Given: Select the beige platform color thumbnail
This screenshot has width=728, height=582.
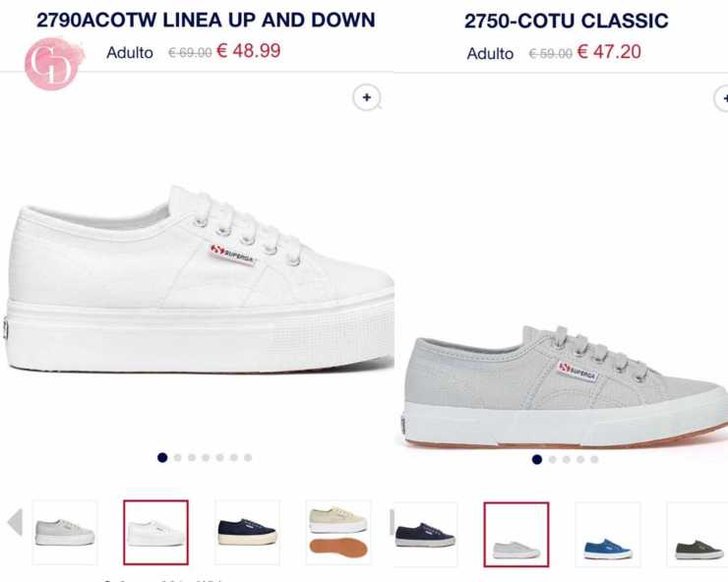Looking at the screenshot, I should pyautogui.click(x=338, y=532).
